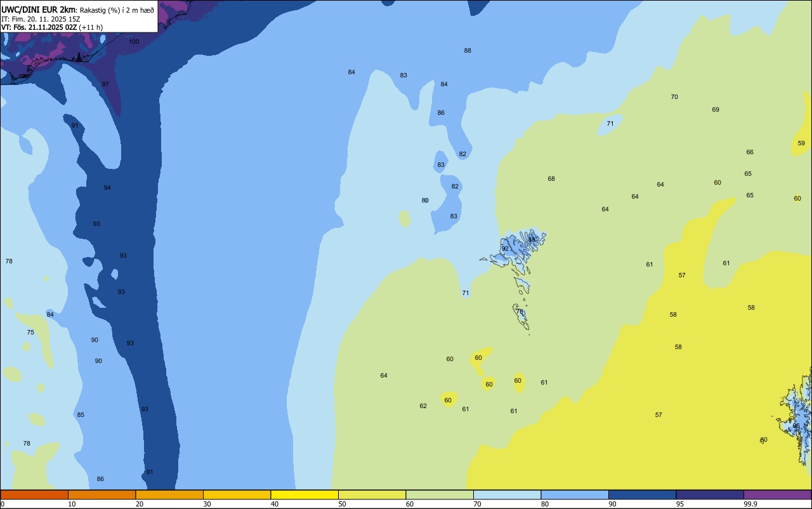This screenshot has width=812, height=509.
Task: Click the value '92' on the Faroe Islands
Action: (x=505, y=249)
